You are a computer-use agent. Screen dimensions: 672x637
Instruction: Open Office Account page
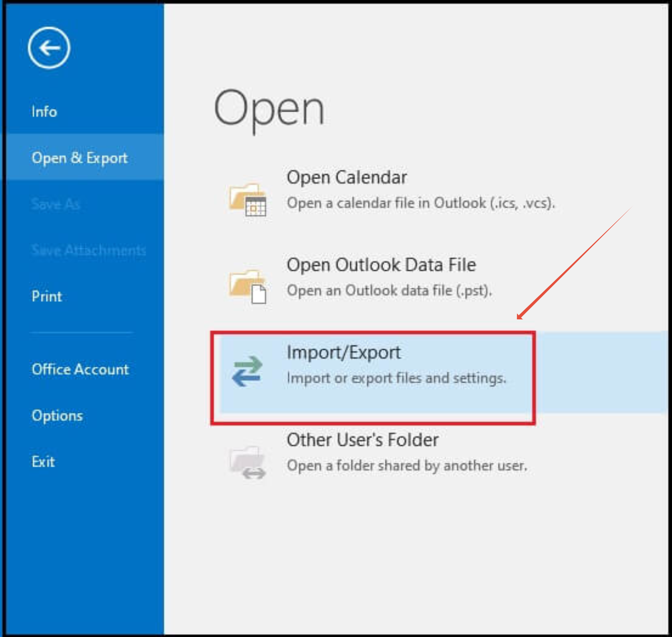point(80,369)
